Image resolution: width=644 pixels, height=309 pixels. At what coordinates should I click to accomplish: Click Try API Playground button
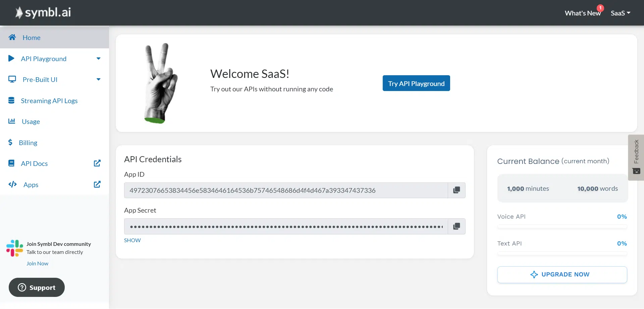click(x=416, y=83)
